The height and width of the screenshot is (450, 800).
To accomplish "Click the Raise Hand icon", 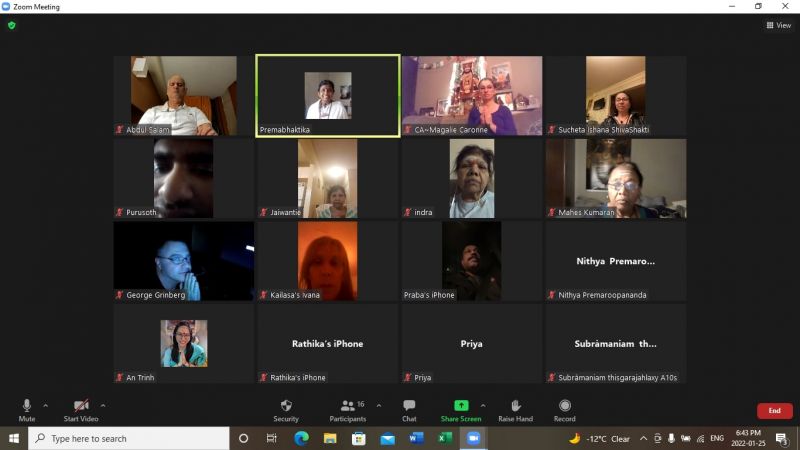I will (515, 406).
